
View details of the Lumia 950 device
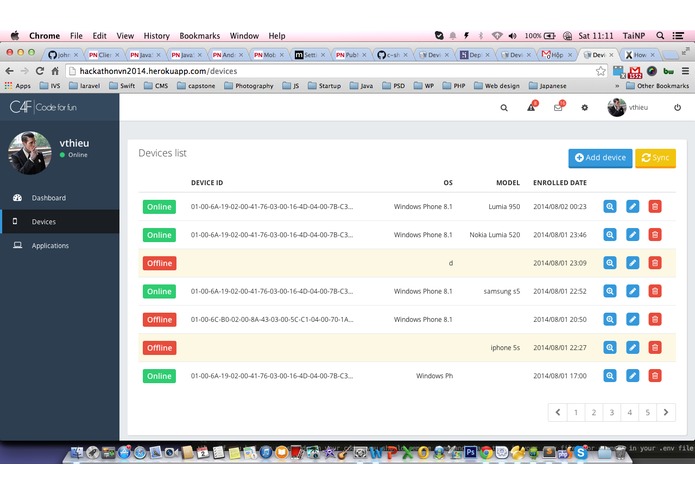click(x=610, y=206)
